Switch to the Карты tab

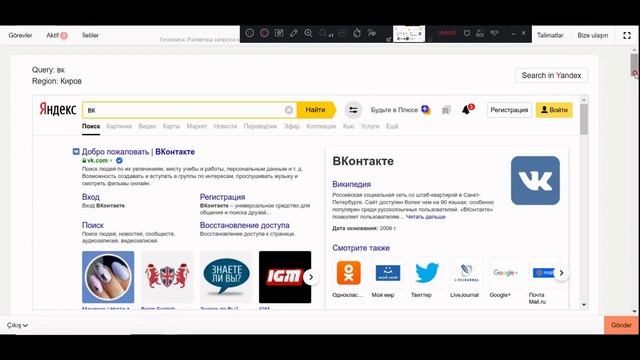coord(171,126)
